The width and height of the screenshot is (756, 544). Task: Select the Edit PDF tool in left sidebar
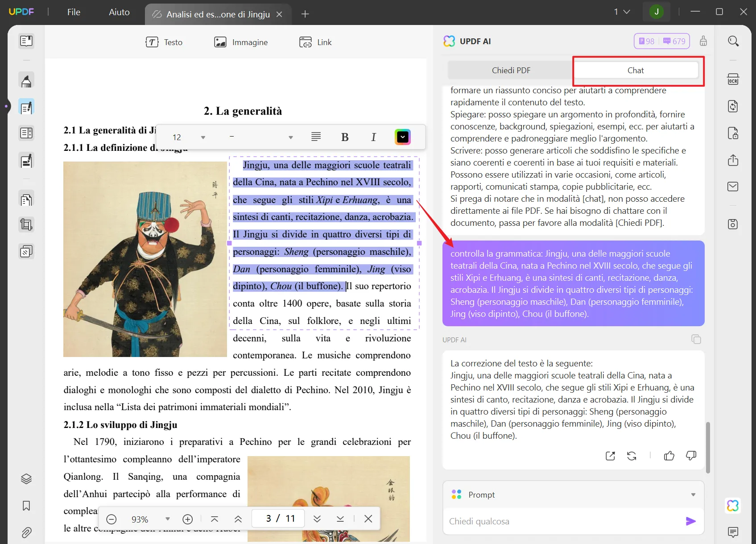(x=26, y=107)
